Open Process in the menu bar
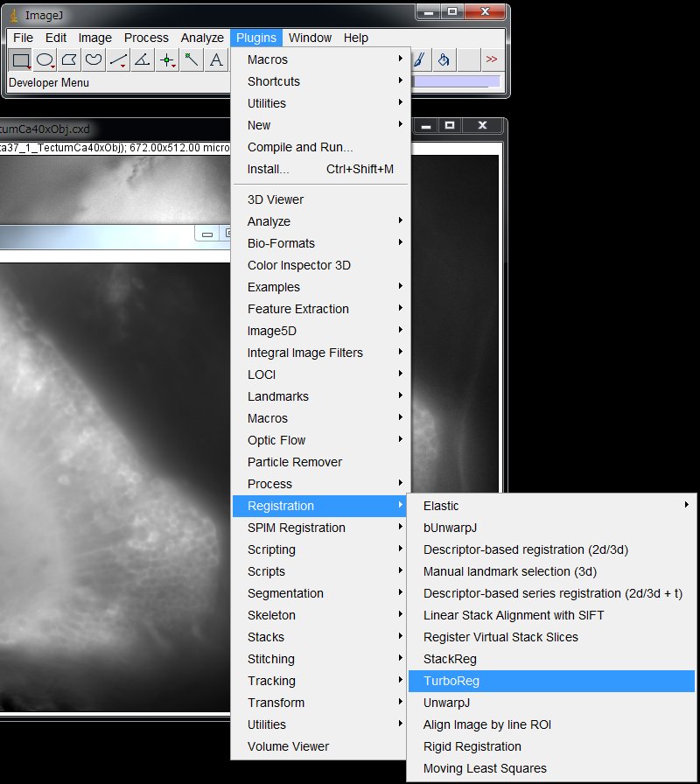700x784 pixels. click(x=146, y=38)
